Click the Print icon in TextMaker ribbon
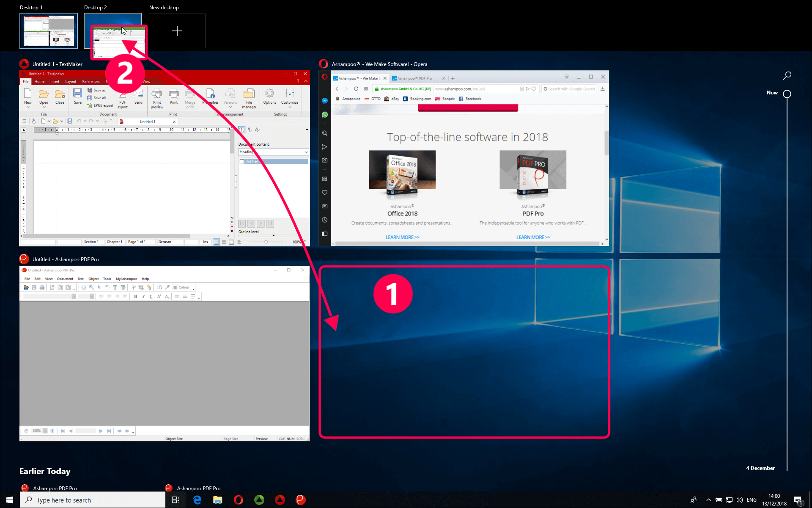Screen dimensions: 812x508 pos(174,93)
